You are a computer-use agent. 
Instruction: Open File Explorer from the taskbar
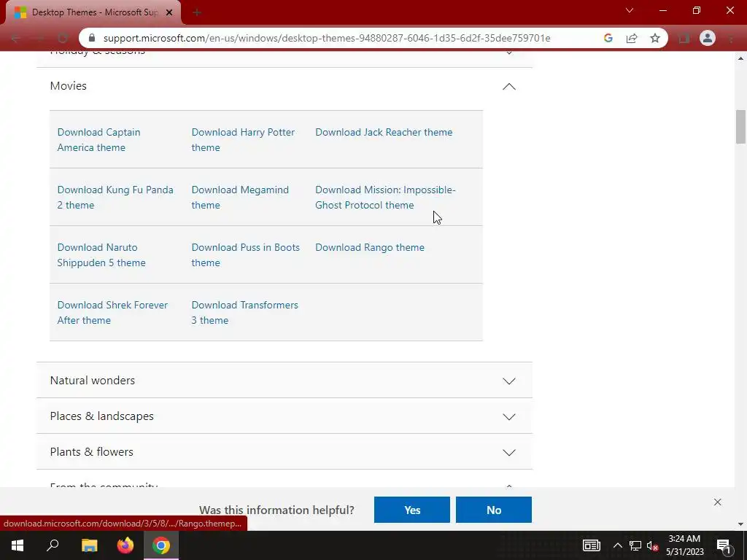coord(89,545)
